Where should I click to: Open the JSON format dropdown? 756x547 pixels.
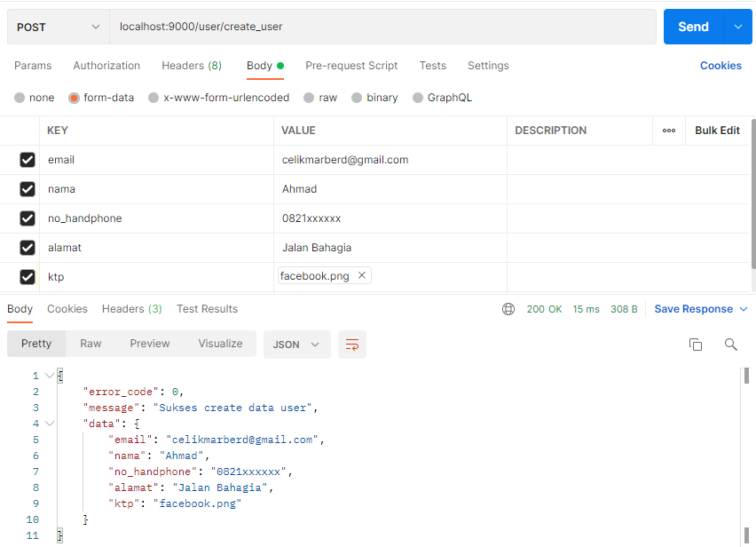[297, 345]
